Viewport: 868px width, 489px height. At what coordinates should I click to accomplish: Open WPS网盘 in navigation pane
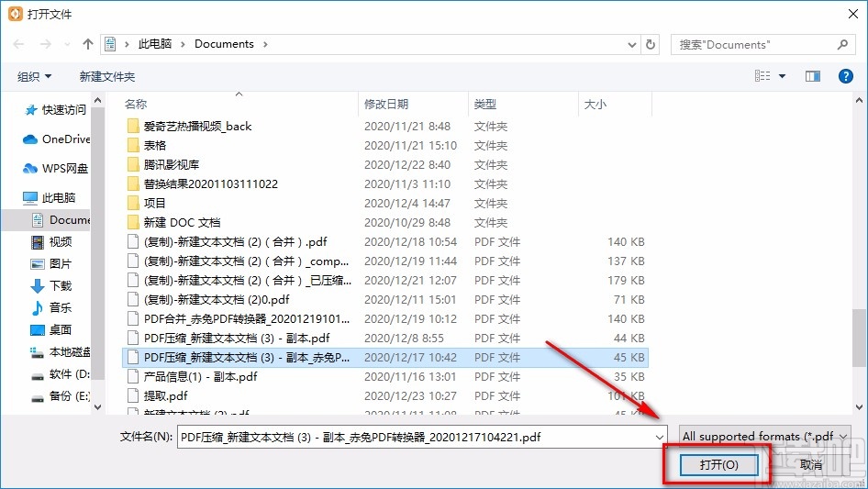pyautogui.click(x=55, y=169)
